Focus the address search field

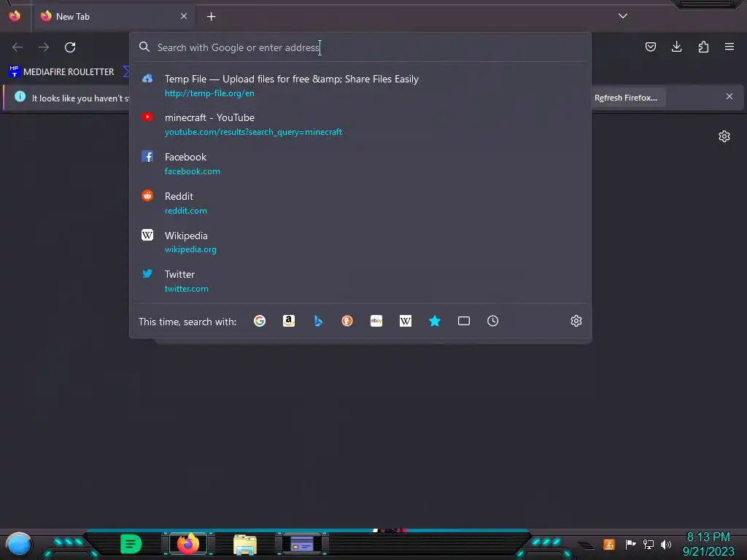360,47
